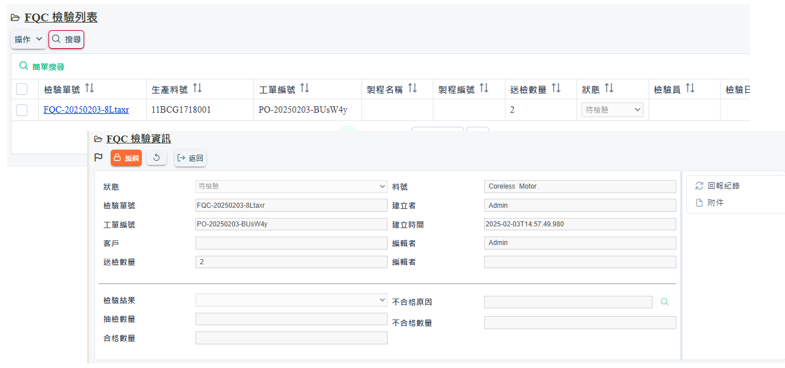Open link FQC-20250203-8Ltaxr in the list
Image resolution: width=785 pixels, height=368 pixels.
click(x=86, y=110)
